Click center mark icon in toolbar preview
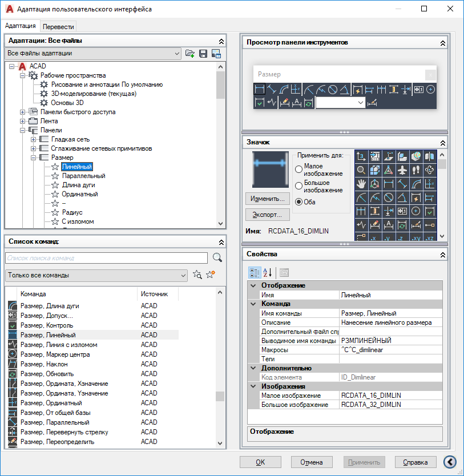 tap(431, 89)
